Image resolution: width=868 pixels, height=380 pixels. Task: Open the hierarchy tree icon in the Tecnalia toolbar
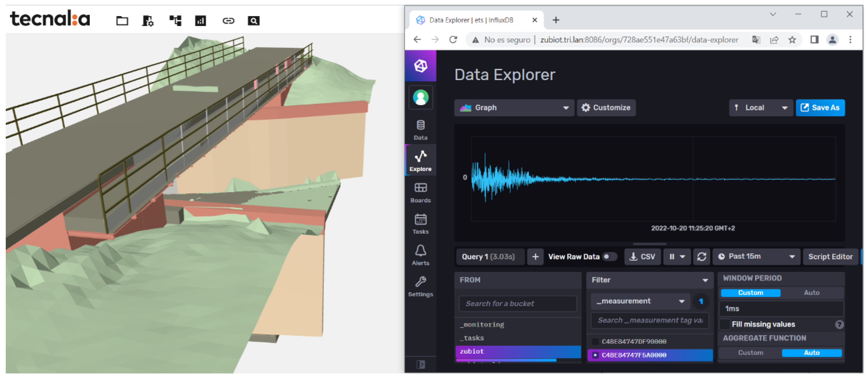click(x=175, y=21)
